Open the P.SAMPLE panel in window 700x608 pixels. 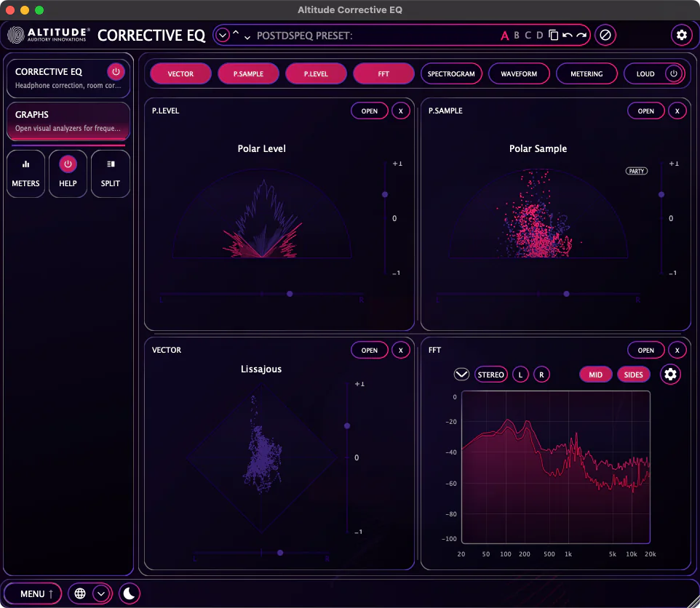(645, 111)
